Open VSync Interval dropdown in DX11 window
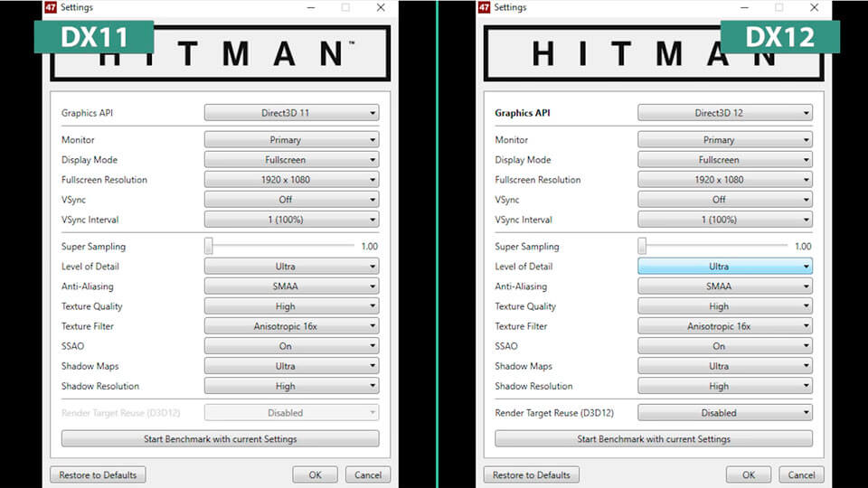The image size is (868, 488). click(292, 220)
